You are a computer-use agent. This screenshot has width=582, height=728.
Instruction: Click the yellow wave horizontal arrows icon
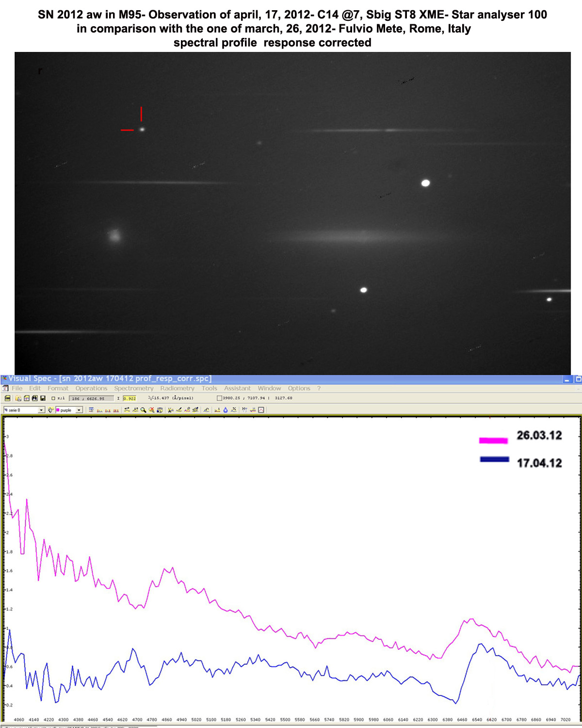[127, 410]
